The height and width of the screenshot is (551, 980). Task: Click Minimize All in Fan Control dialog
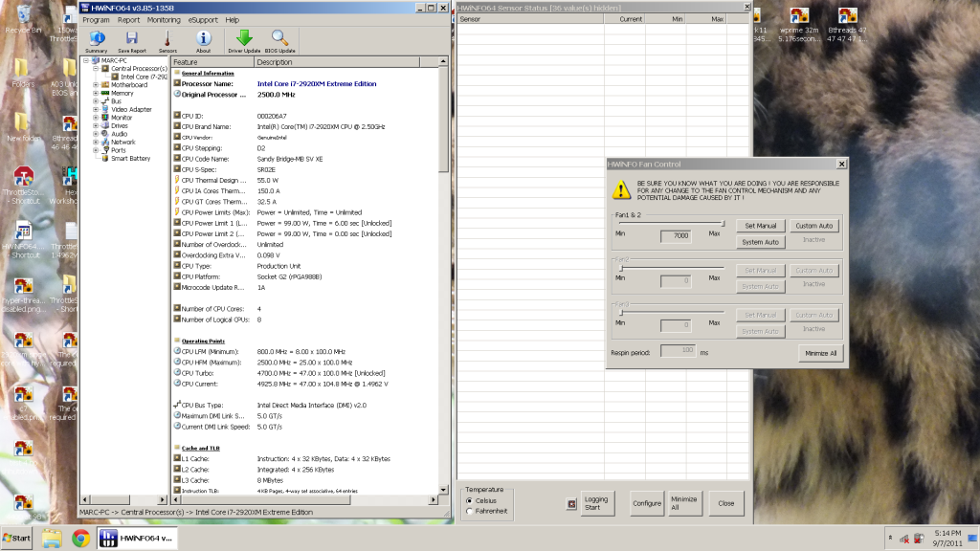pyautogui.click(x=820, y=353)
